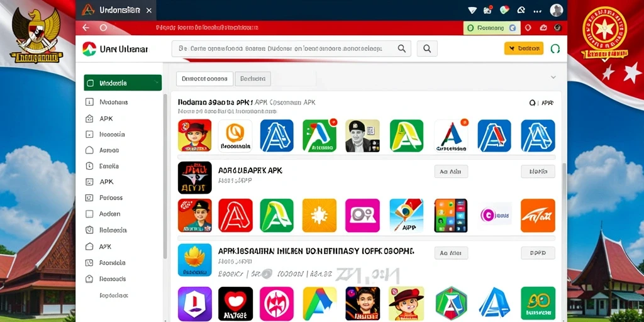Click the white location pin in red bar
This screenshot has height=322, width=644.
tap(528, 28)
